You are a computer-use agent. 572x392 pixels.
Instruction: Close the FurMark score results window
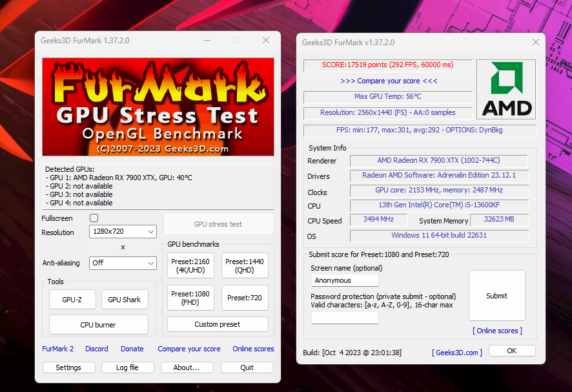pyautogui.click(x=535, y=42)
